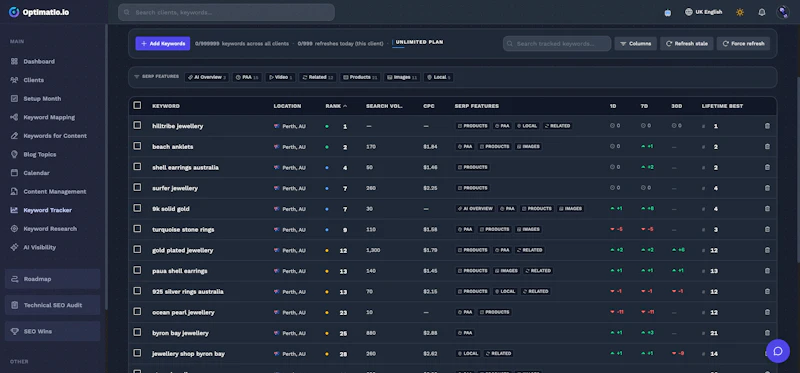
Task: Check the shell earrings australia row checkbox
Action: [x=137, y=166]
